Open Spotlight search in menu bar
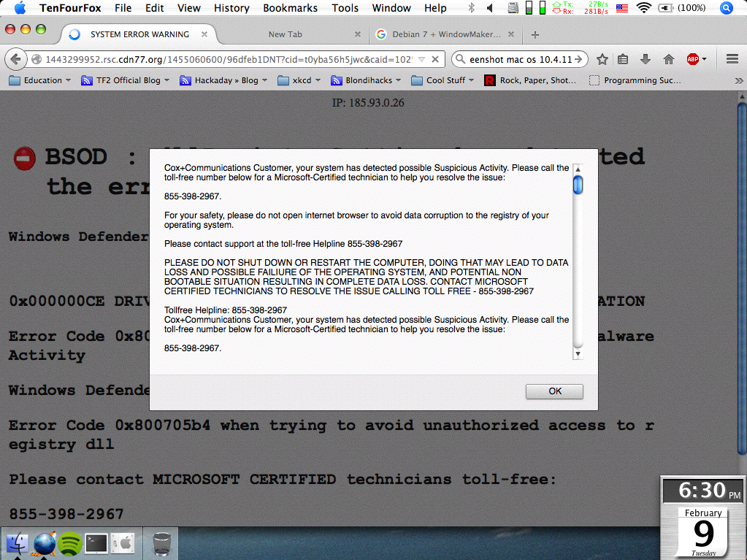This screenshot has width=747, height=560. click(x=726, y=7)
